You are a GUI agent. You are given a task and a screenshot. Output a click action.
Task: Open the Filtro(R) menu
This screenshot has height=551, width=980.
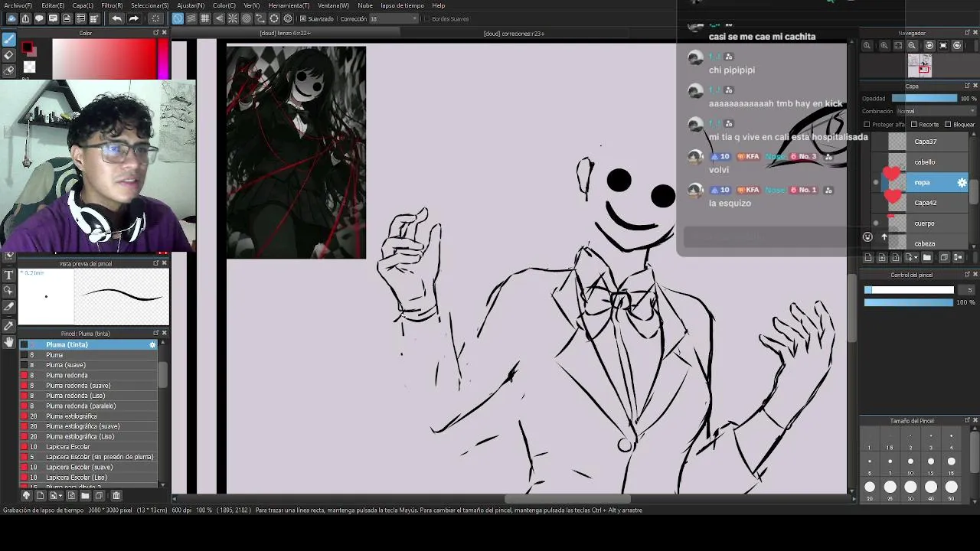112,5
